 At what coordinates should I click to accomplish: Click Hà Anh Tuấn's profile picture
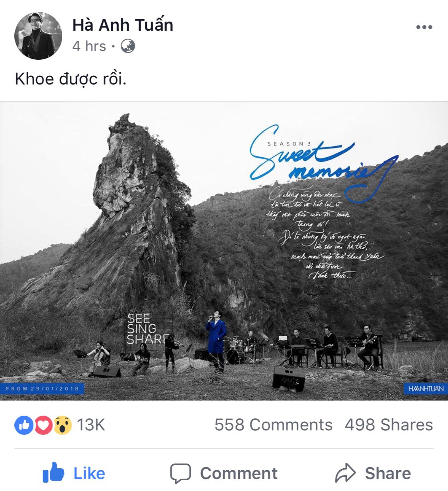[38, 36]
